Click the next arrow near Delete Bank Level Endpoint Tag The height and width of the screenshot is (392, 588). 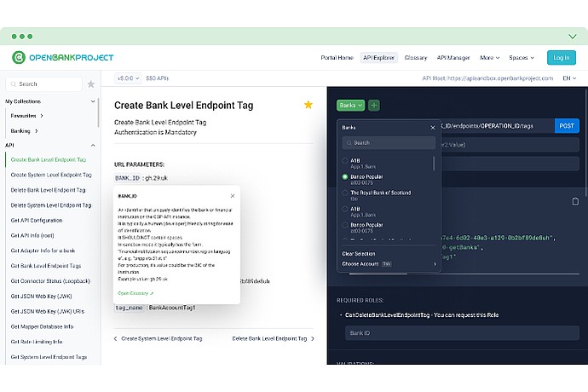tap(313, 338)
